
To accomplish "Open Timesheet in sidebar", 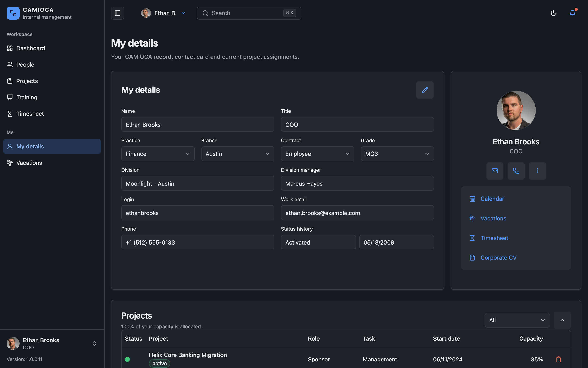I will 52,114.
